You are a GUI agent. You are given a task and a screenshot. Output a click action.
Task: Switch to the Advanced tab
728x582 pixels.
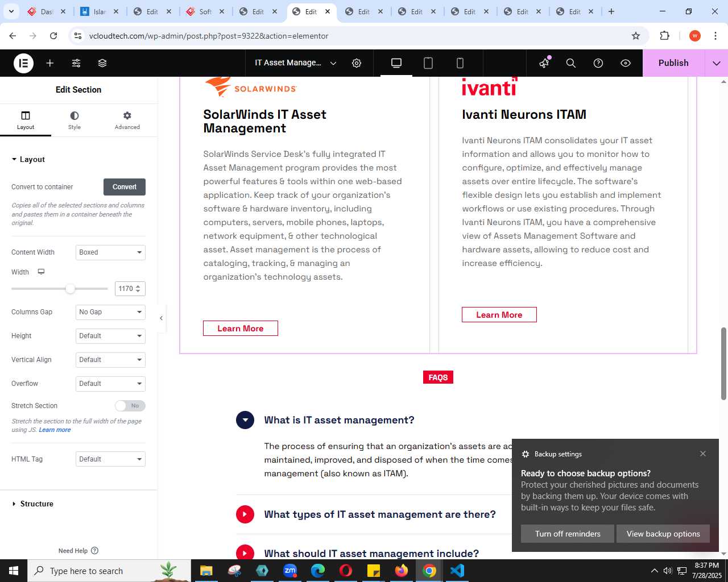pos(127,120)
